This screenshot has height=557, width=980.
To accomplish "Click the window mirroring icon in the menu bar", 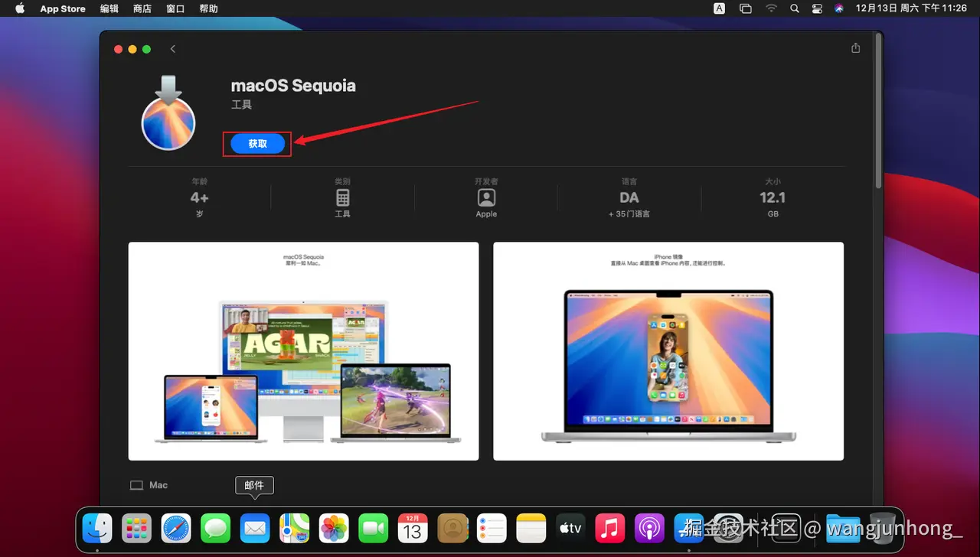I will coord(746,8).
